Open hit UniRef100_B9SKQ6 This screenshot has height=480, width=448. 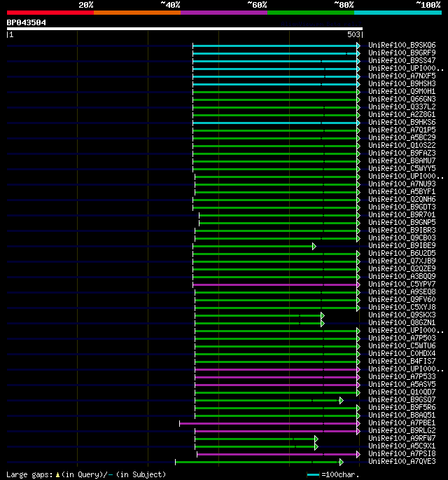pos(402,45)
